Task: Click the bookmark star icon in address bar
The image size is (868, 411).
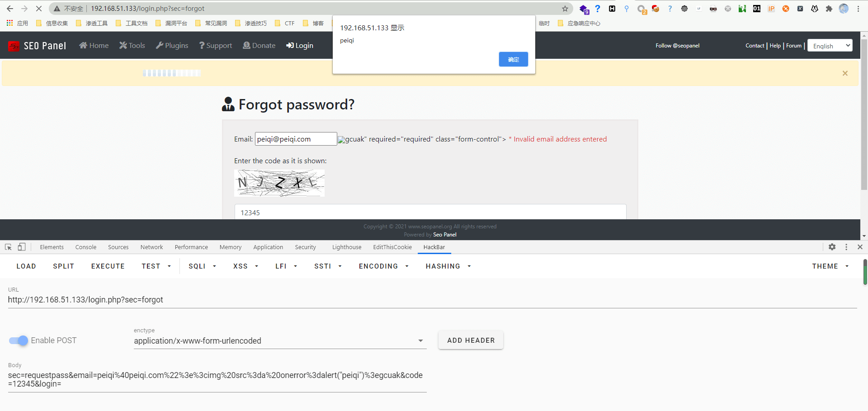Action: 565,9
